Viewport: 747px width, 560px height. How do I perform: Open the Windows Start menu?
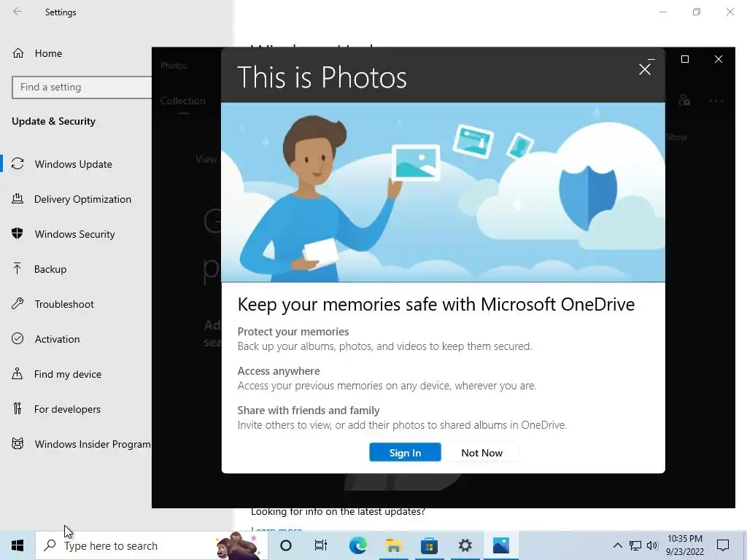pyautogui.click(x=18, y=545)
